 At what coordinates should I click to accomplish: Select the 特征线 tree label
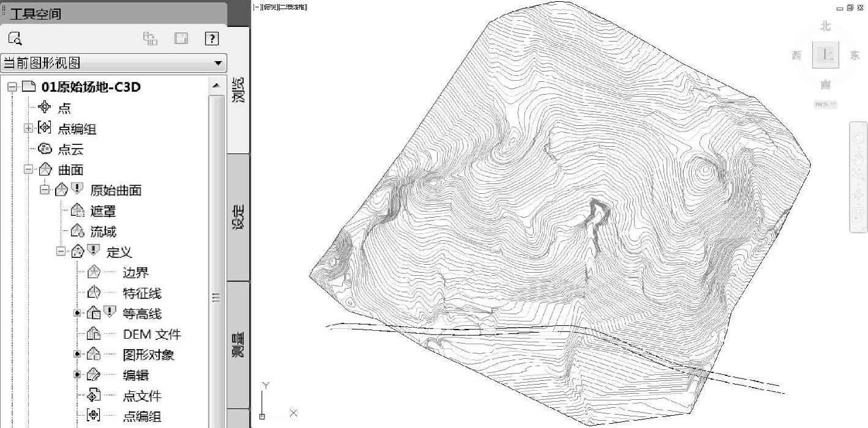[142, 293]
